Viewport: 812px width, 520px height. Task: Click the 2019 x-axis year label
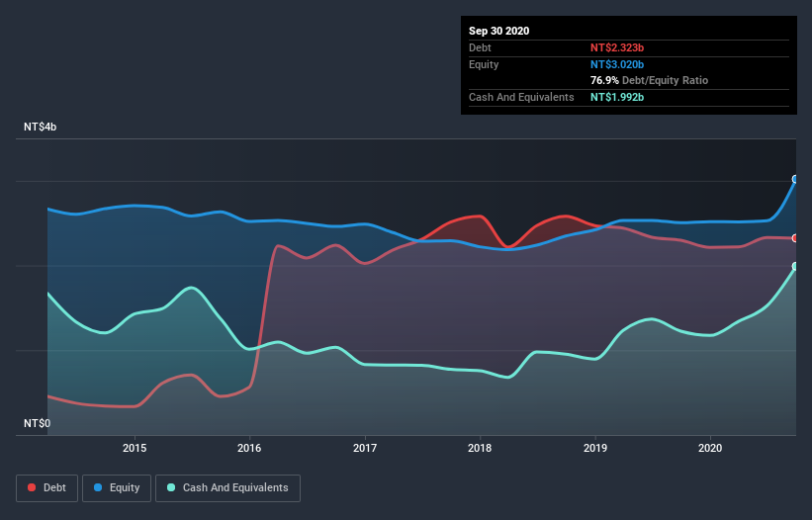595,448
